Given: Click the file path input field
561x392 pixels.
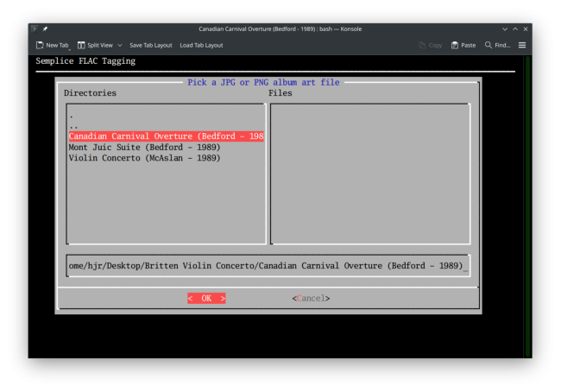Looking at the screenshot, I should (268, 265).
